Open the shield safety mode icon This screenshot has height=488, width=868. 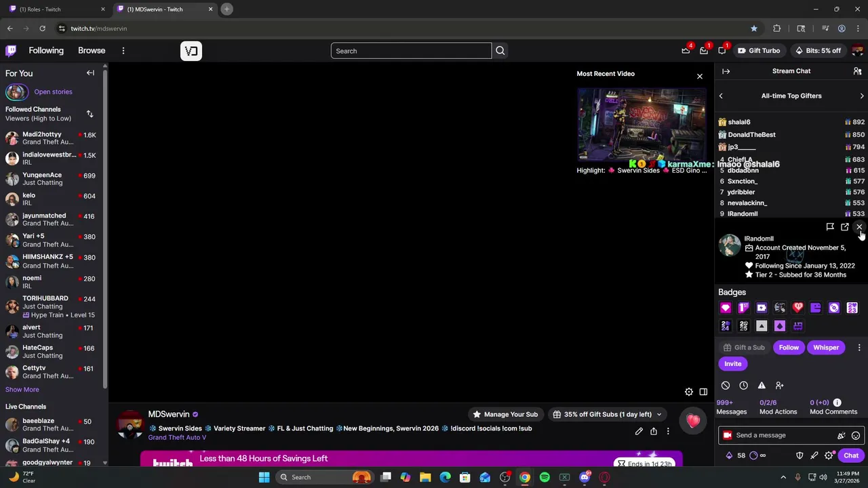pyautogui.click(x=800, y=456)
